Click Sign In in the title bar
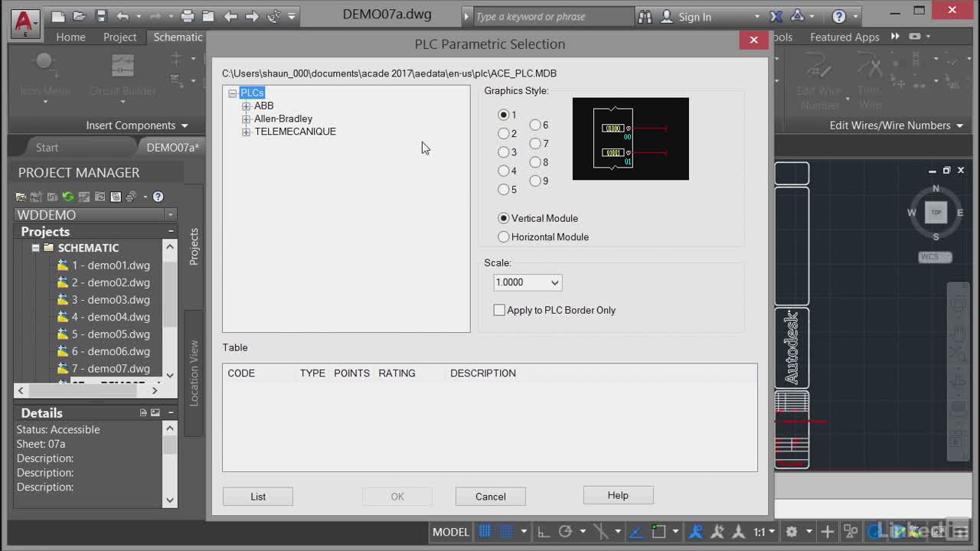This screenshot has height=551, width=980. pyautogui.click(x=694, y=16)
